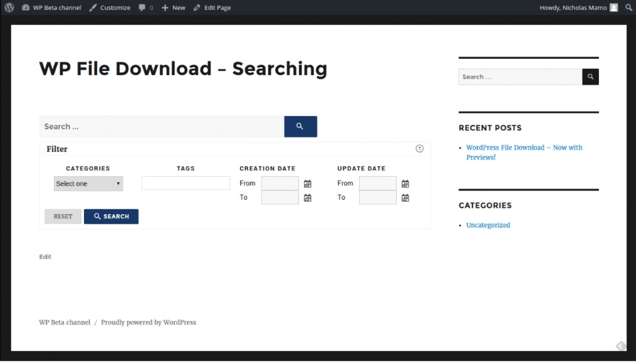
Task: Click WP Beta channel footer link
Action: point(65,322)
